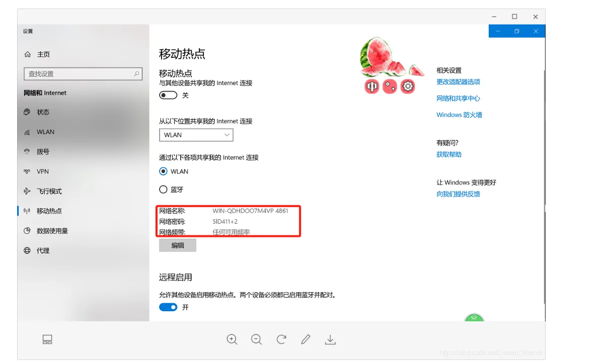The height and width of the screenshot is (364, 599).
Task: Restore the blue inner settings window
Action: (517, 31)
